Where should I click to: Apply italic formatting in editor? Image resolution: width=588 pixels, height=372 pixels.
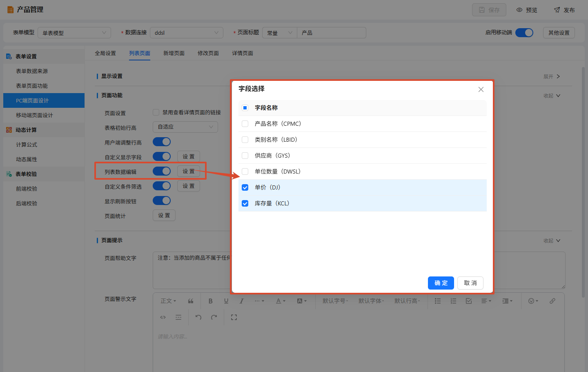point(242,301)
